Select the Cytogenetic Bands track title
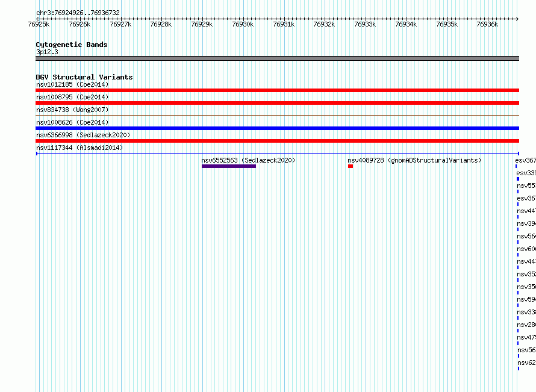Screen dimensions: 536x392 click(x=72, y=45)
